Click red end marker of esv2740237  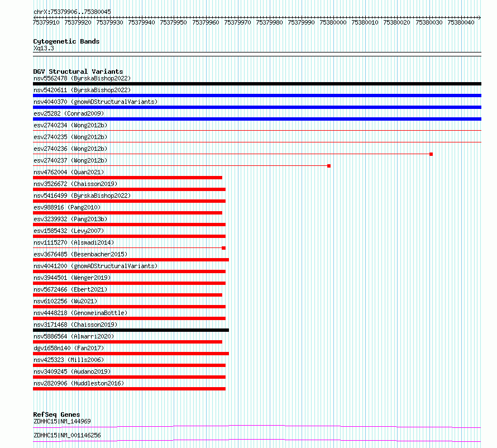(x=329, y=166)
